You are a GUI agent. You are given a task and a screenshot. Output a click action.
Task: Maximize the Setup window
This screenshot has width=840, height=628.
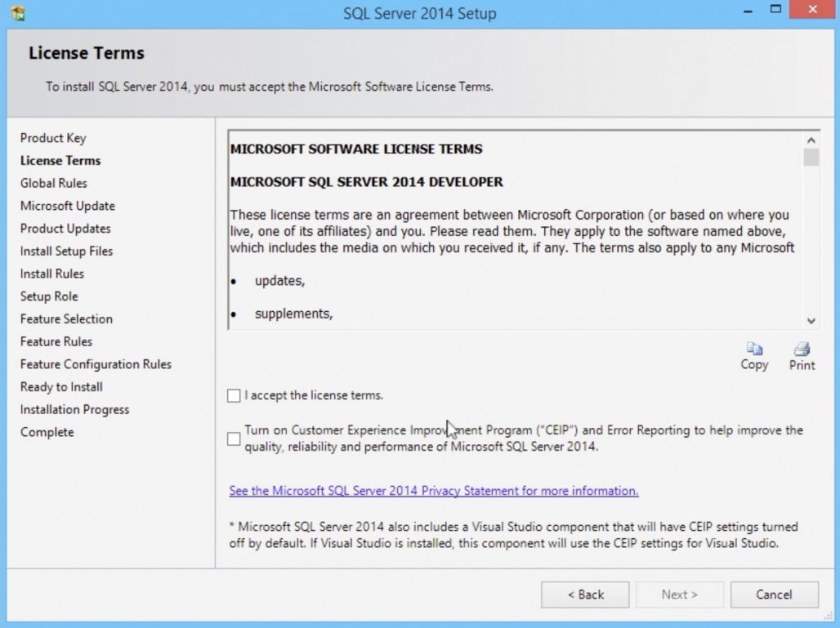click(775, 9)
